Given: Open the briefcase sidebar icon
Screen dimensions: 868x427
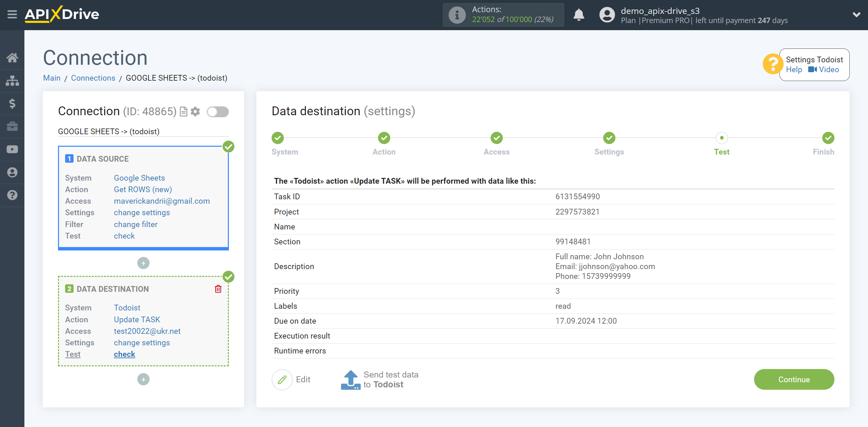Looking at the screenshot, I should click(x=12, y=126).
